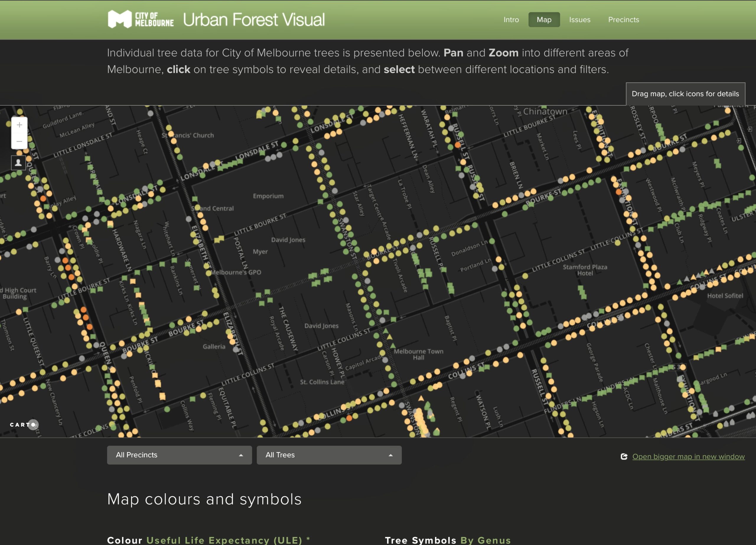Open the All Trees filter dropdown
Image resolution: width=756 pixels, height=545 pixels.
328,455
